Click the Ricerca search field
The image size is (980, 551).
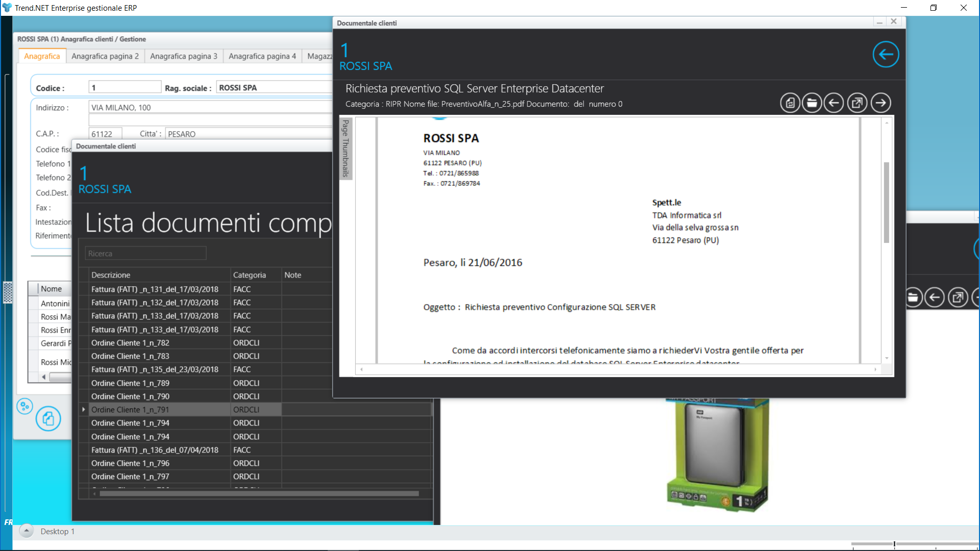click(145, 254)
